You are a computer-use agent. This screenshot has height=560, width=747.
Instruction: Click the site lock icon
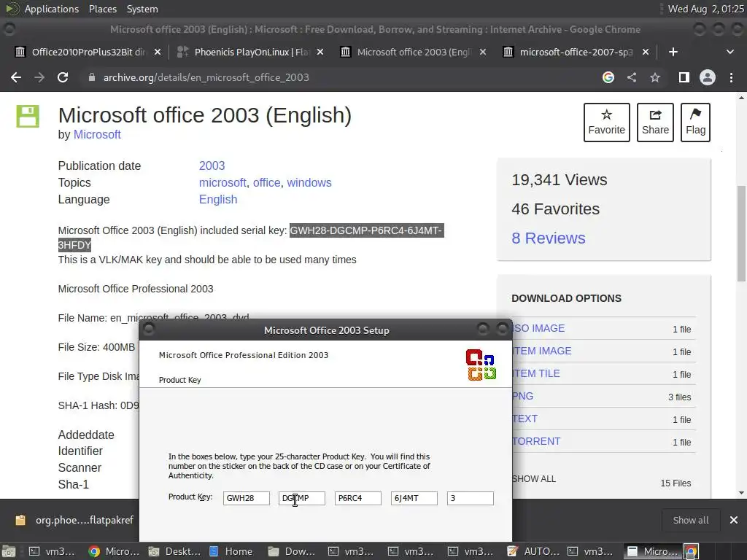click(91, 77)
